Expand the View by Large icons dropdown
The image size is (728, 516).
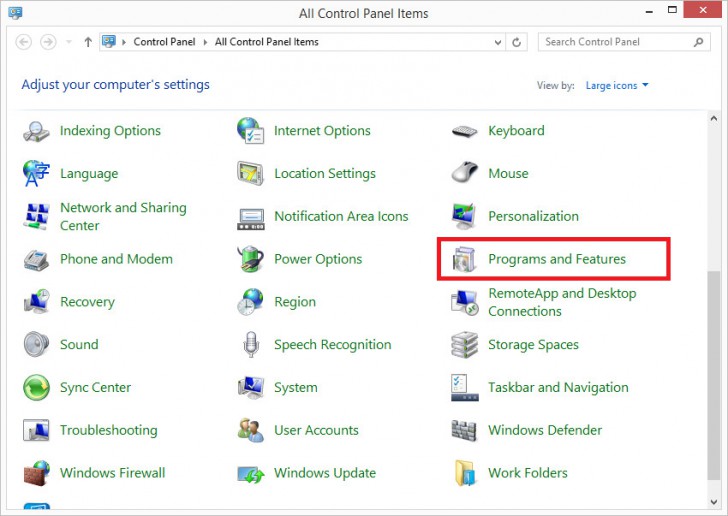point(617,86)
